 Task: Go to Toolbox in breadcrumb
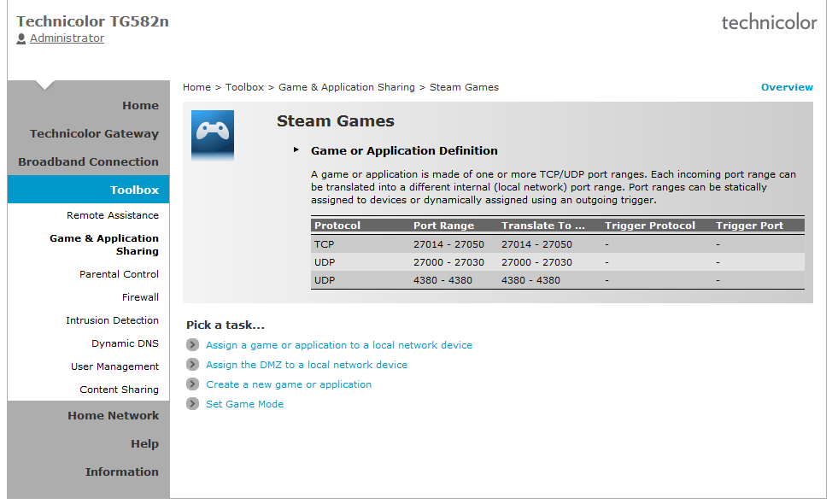click(x=244, y=87)
